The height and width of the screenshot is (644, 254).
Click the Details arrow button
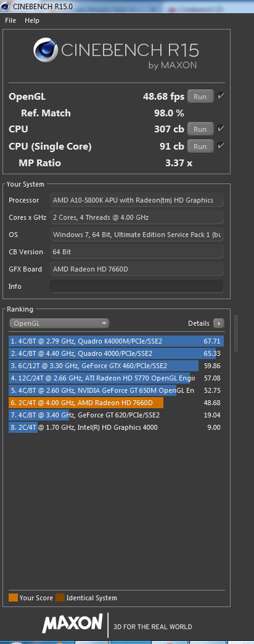pyautogui.click(x=219, y=323)
